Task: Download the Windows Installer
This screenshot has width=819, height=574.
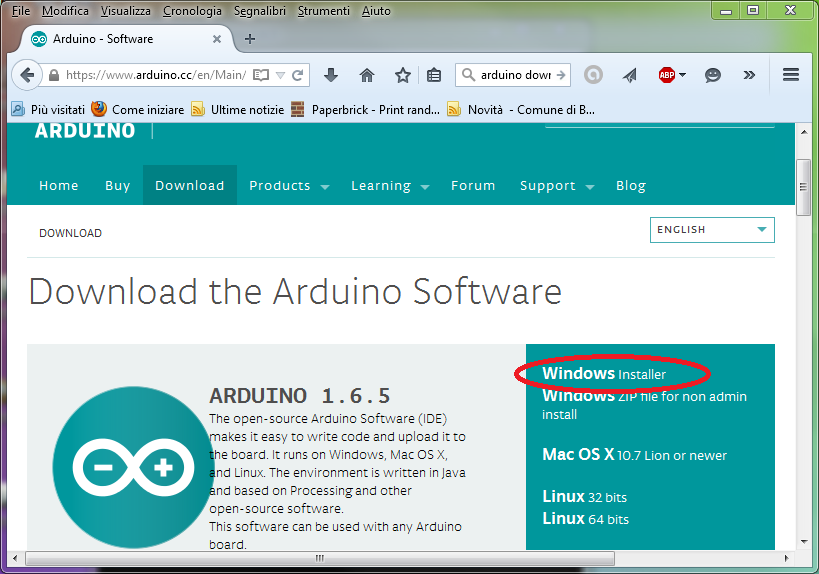Action: pos(604,373)
